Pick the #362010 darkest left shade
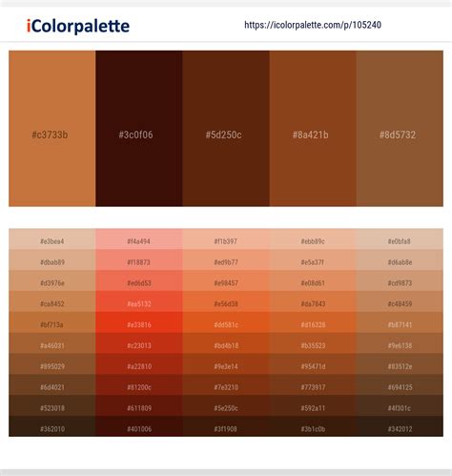The height and width of the screenshot is (476, 452). click(x=52, y=426)
